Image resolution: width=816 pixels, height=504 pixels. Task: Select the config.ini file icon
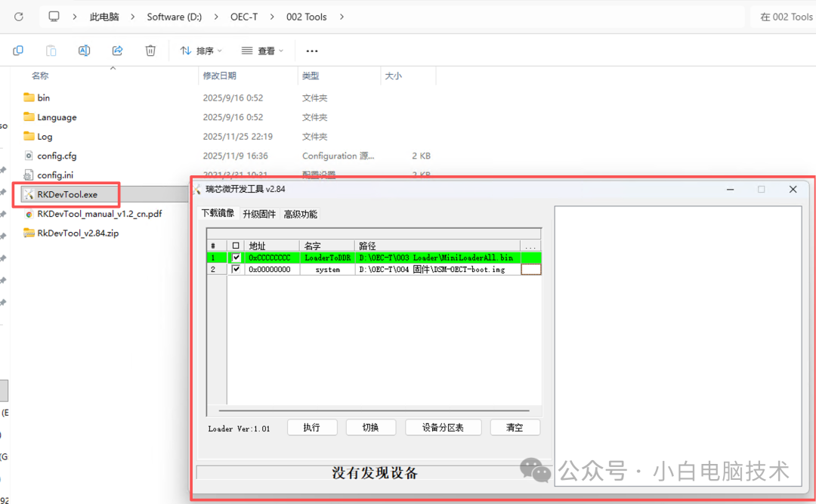click(29, 175)
